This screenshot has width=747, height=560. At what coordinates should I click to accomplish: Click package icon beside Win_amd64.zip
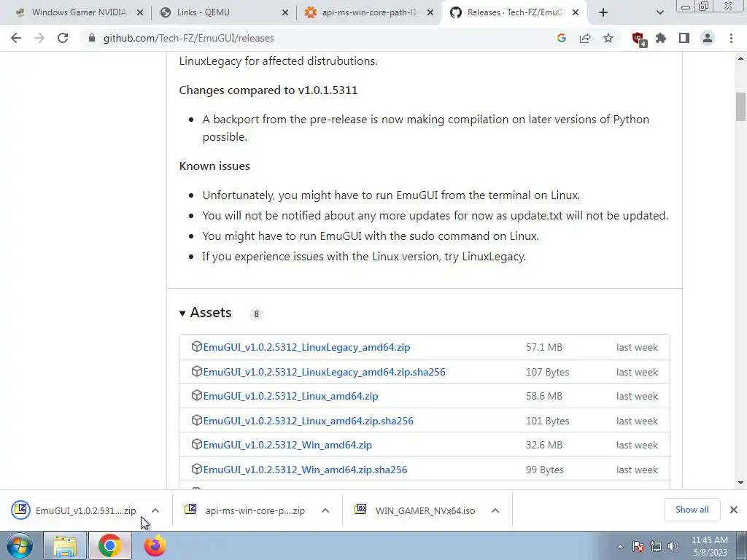coord(196,444)
